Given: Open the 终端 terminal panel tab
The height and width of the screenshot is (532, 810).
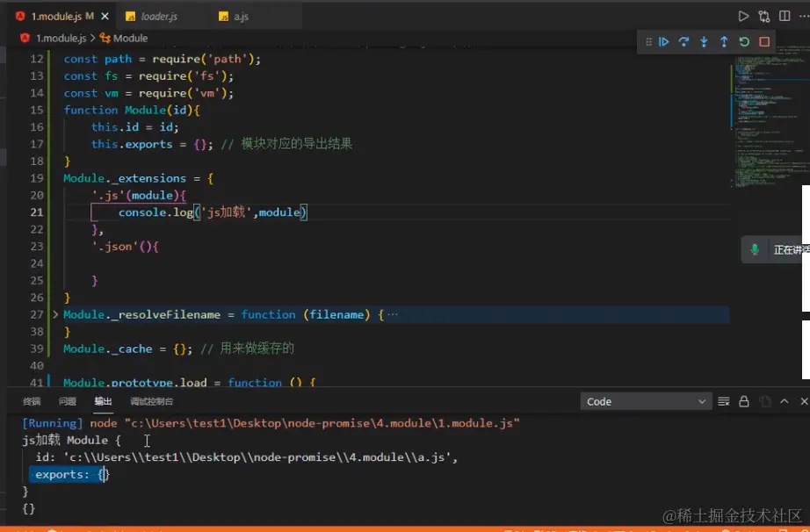Looking at the screenshot, I should pos(32,401).
